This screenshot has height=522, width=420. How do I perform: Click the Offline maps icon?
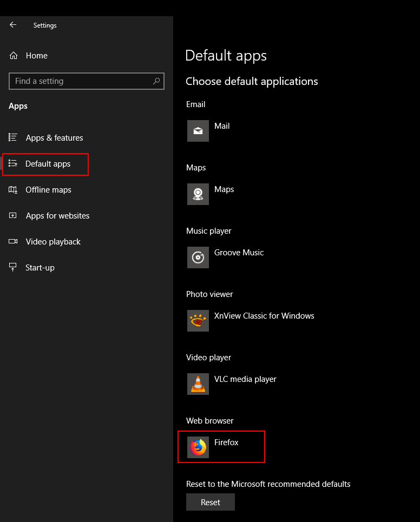[x=12, y=189]
